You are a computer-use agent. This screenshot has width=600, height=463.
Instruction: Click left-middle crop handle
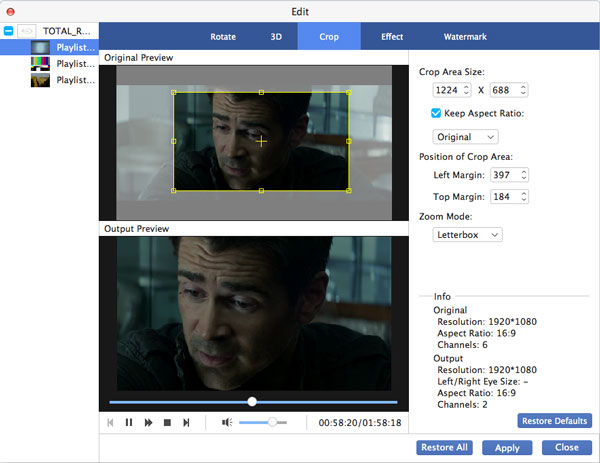point(174,141)
